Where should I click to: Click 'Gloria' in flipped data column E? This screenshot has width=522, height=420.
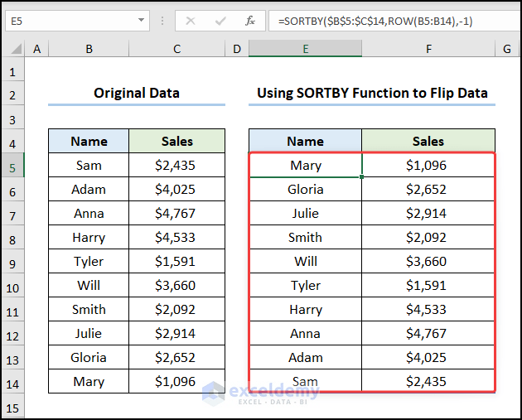pos(305,189)
